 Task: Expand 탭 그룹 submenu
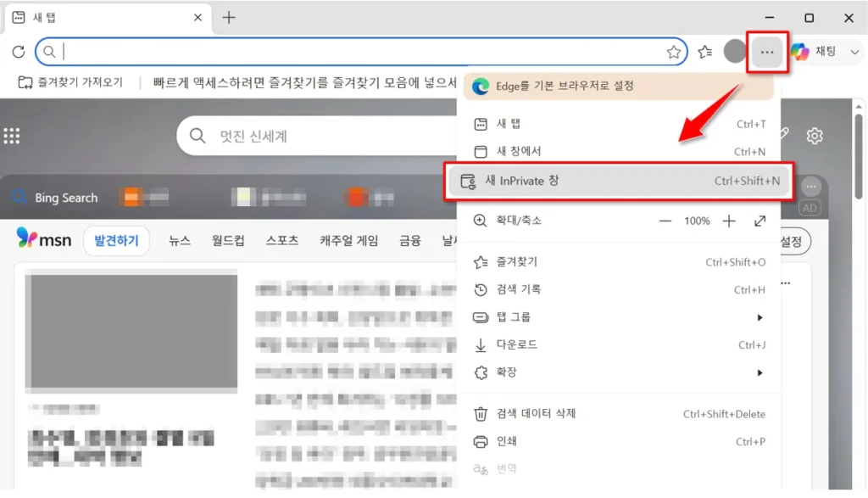pyautogui.click(x=620, y=317)
